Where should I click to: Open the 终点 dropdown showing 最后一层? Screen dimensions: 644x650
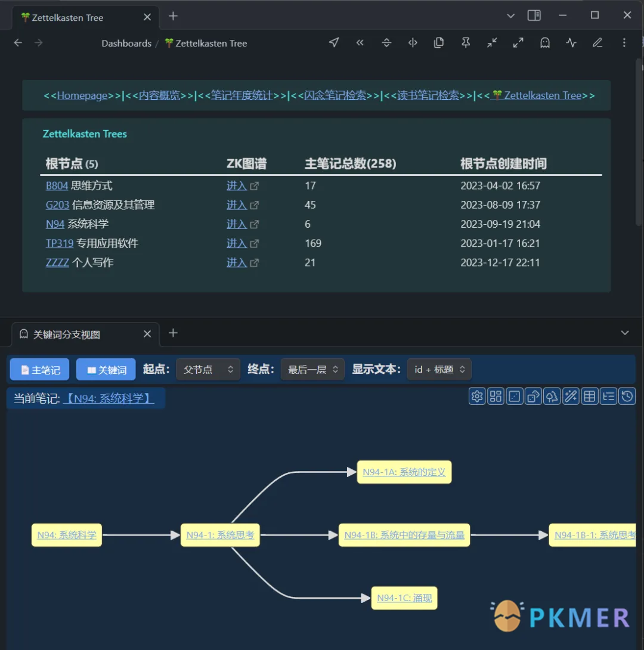pos(312,369)
